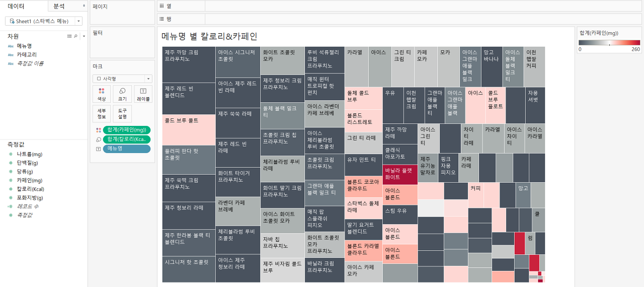
Task: Select the 자몽 셔벗 treemap cell
Action: tap(535, 105)
